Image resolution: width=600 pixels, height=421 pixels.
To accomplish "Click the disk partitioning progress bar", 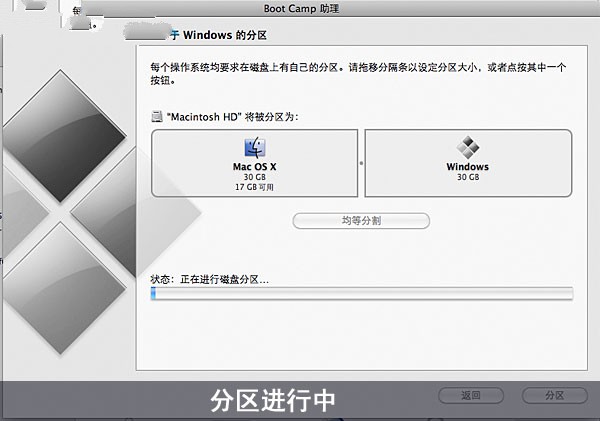I will 361,293.
